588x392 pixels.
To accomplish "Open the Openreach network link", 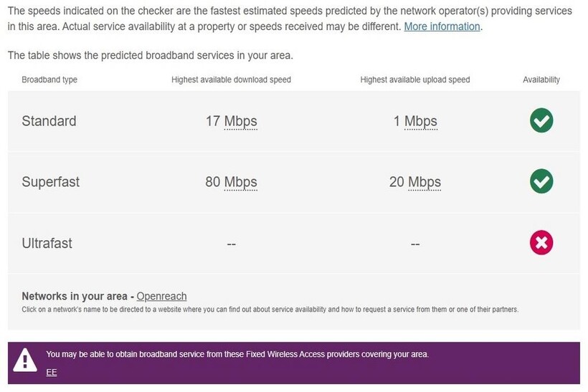I will tap(161, 296).
